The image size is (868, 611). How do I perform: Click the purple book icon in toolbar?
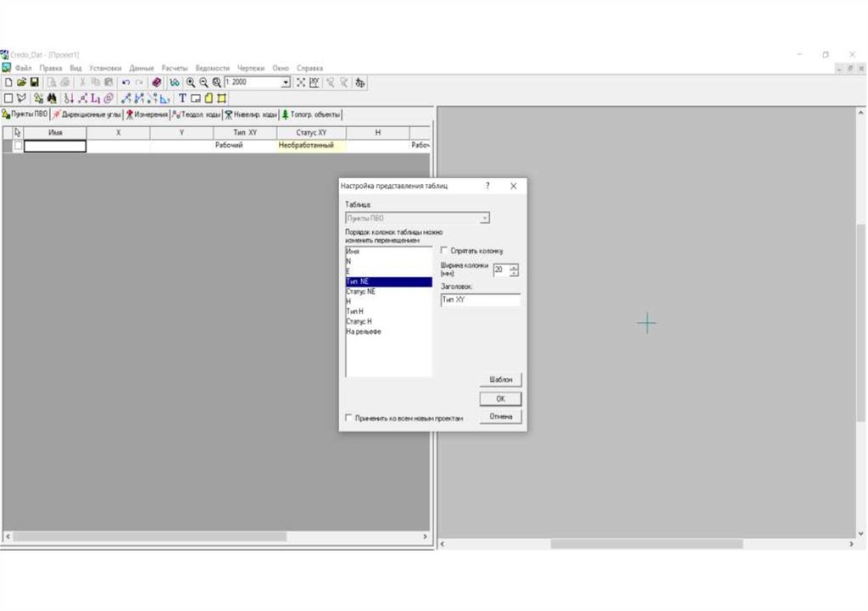[157, 82]
